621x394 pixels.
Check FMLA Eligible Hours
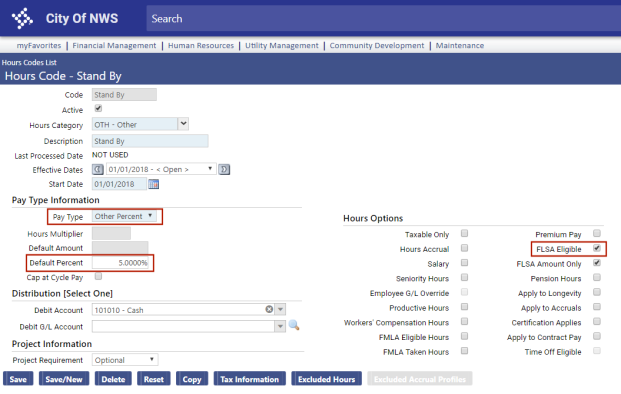point(465,336)
